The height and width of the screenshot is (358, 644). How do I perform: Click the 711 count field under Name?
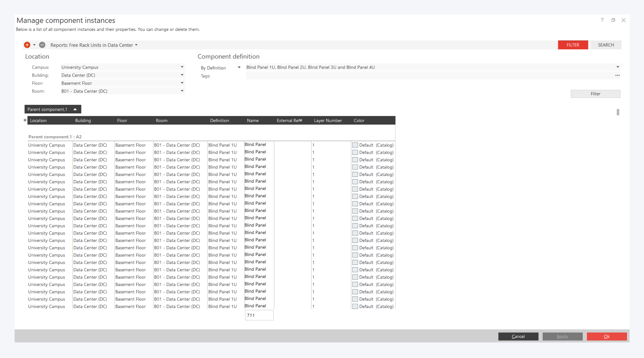click(259, 315)
